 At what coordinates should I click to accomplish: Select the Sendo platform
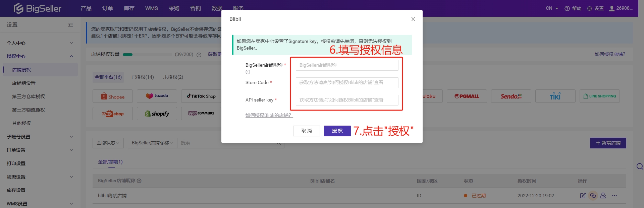[511, 96]
